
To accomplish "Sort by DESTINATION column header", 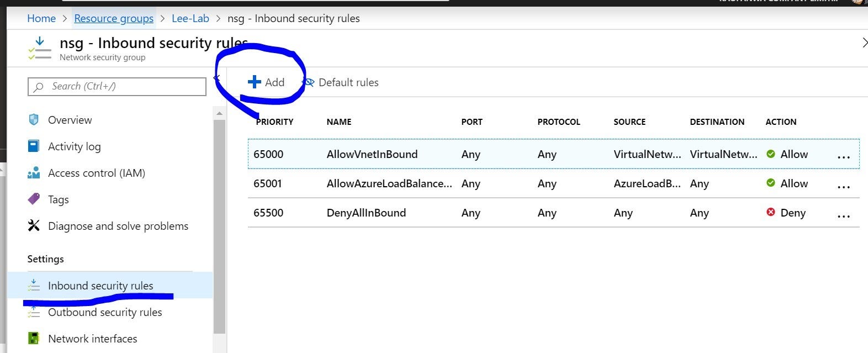I will (717, 122).
